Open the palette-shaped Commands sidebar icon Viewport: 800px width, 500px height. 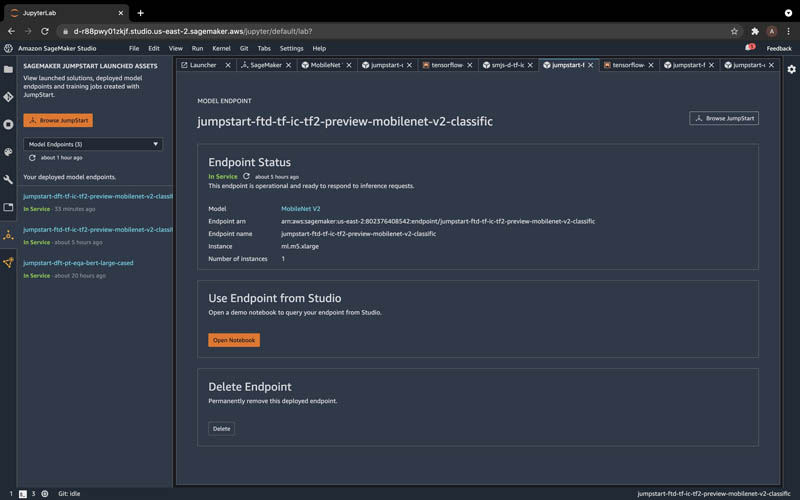[8, 152]
